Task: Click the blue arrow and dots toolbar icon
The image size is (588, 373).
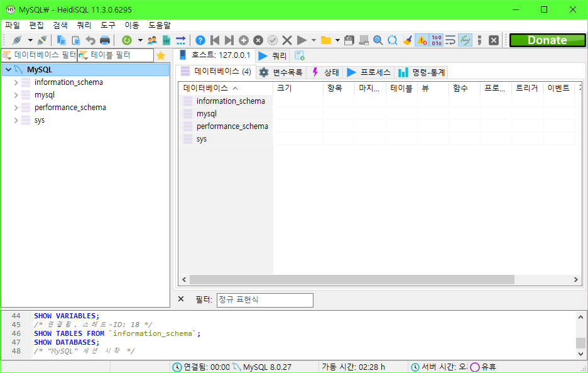Action: [x=181, y=40]
